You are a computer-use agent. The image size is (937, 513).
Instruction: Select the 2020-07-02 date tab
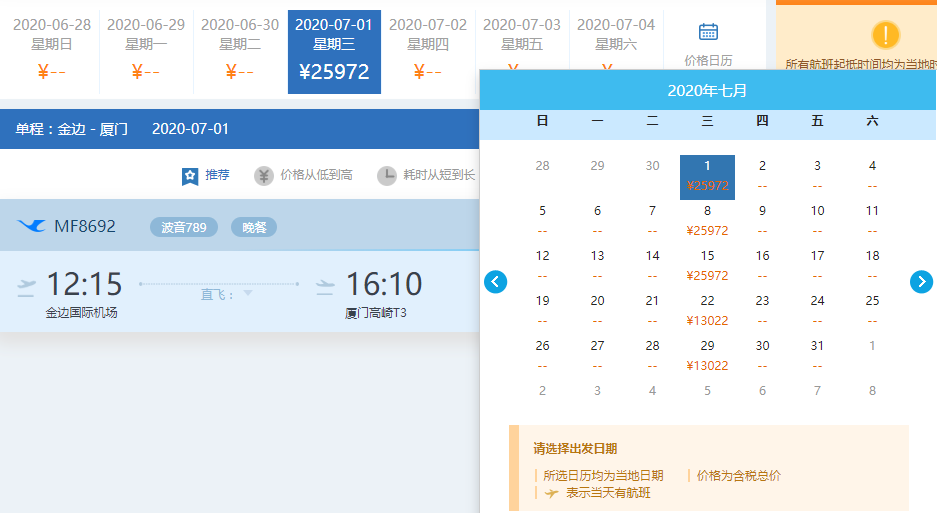pyautogui.click(x=428, y=52)
